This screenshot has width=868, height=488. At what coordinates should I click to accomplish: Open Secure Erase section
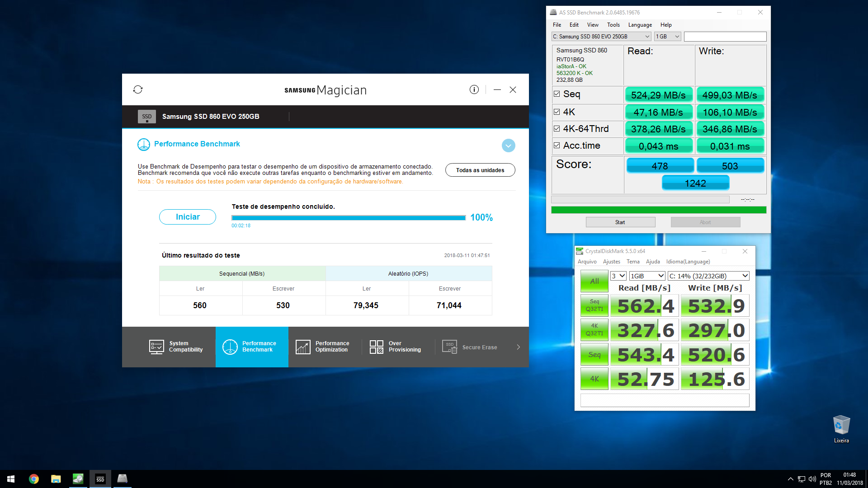point(470,347)
